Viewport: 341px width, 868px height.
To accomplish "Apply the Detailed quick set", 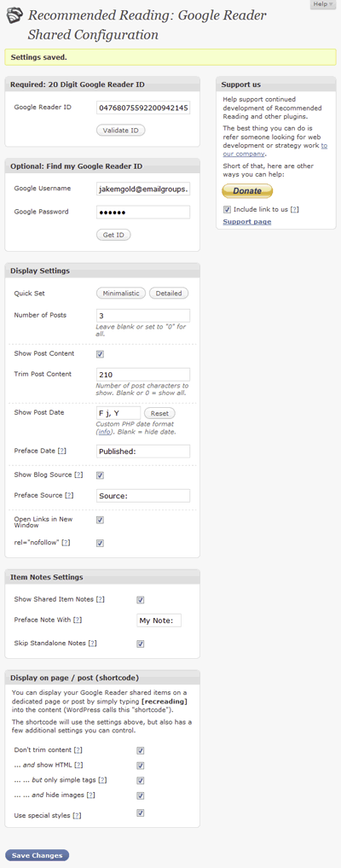I will pyautogui.click(x=169, y=293).
